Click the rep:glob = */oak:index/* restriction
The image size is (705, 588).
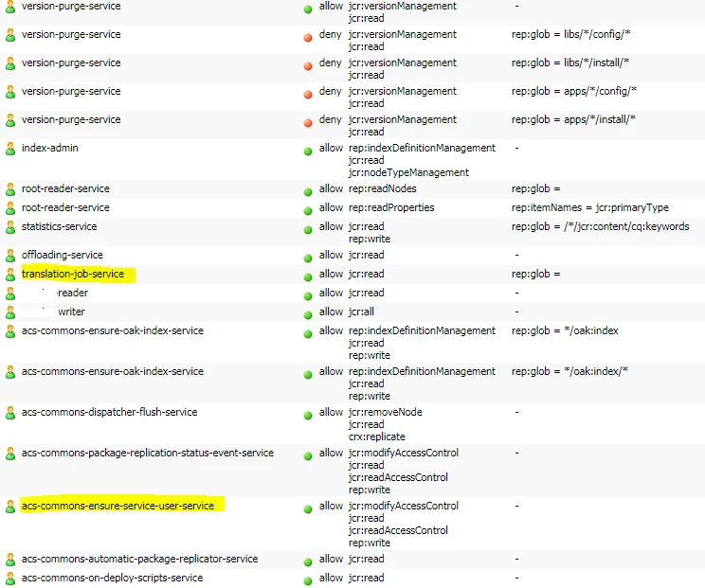[x=569, y=371]
